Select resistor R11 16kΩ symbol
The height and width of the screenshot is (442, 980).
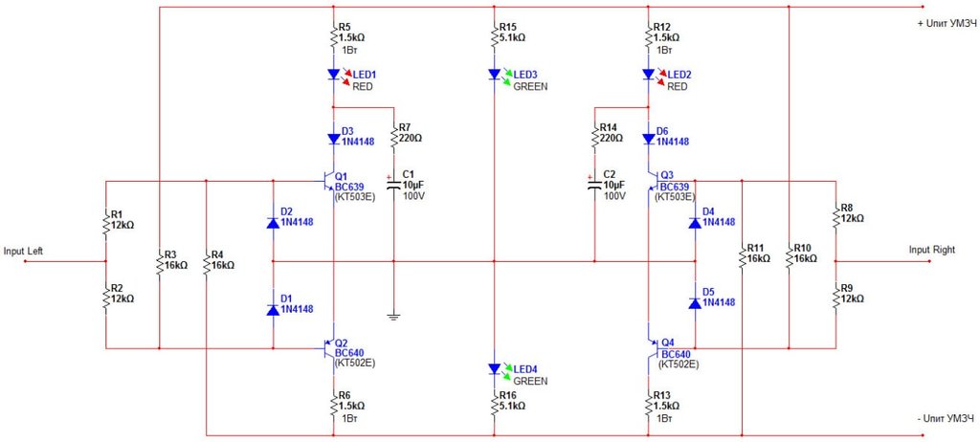(742, 258)
